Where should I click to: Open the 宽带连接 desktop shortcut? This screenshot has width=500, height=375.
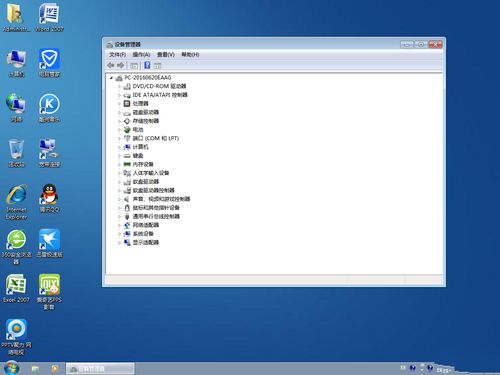(49, 153)
